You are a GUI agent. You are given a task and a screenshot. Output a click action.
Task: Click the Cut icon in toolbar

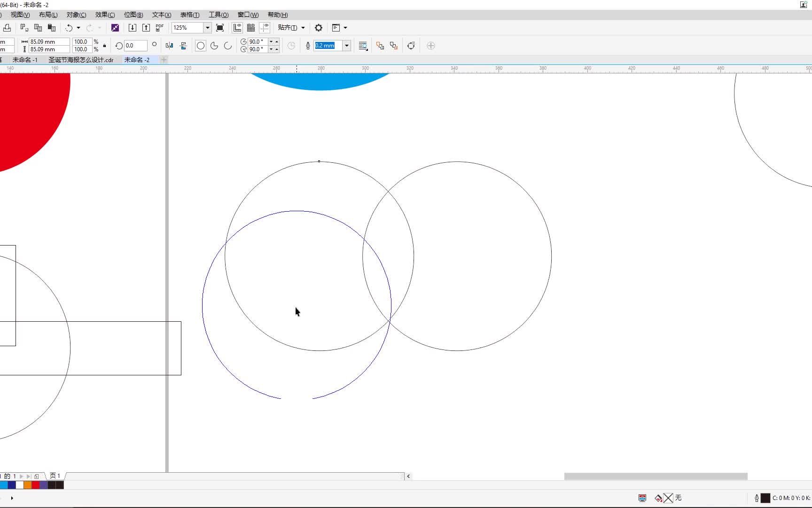pos(24,28)
